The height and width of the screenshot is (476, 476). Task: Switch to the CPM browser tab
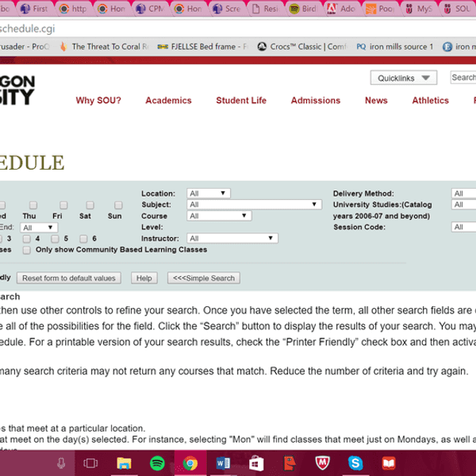coord(150,9)
